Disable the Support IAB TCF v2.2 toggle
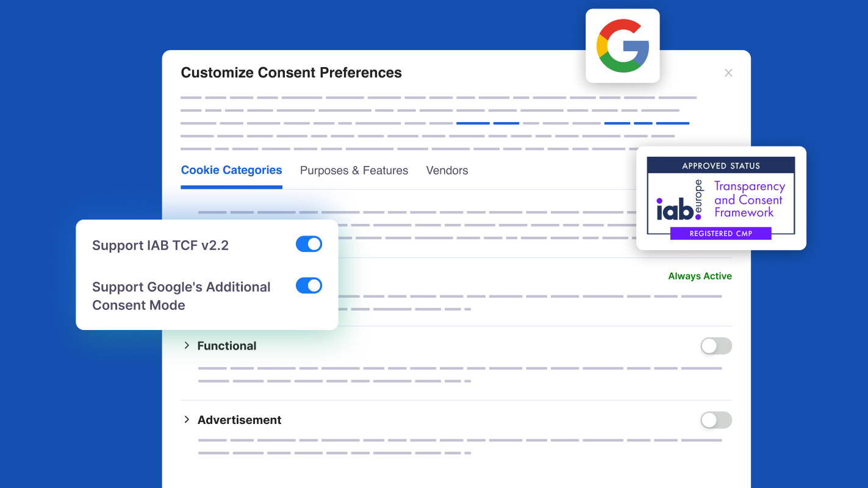This screenshot has width=868, height=488. coord(309,243)
